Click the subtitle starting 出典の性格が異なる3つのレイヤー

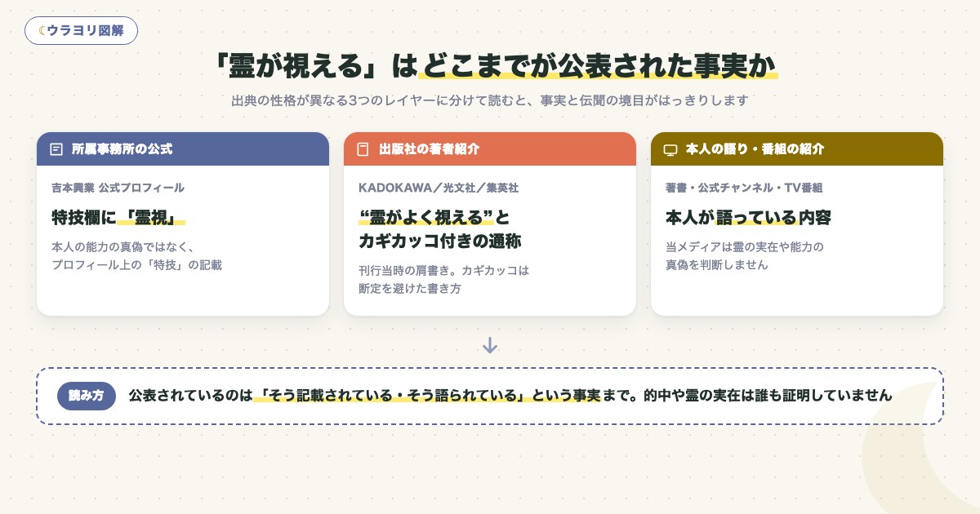pyautogui.click(x=490, y=101)
